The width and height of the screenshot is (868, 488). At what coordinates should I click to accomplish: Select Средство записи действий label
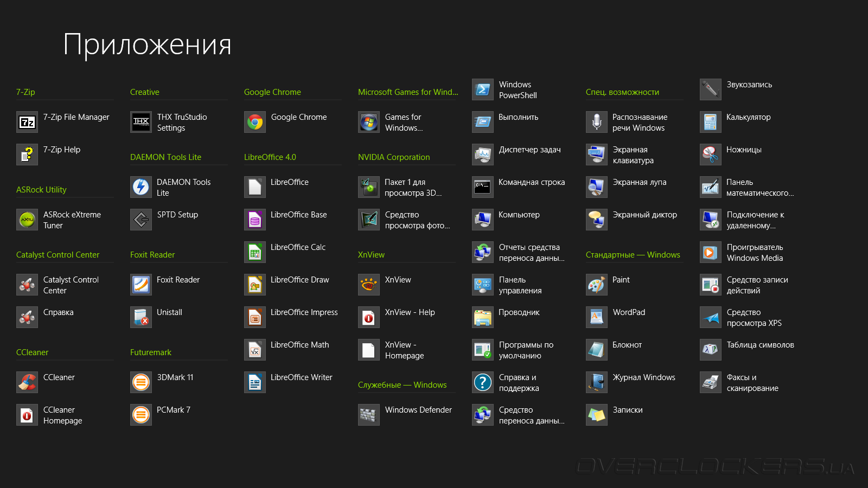click(x=757, y=285)
